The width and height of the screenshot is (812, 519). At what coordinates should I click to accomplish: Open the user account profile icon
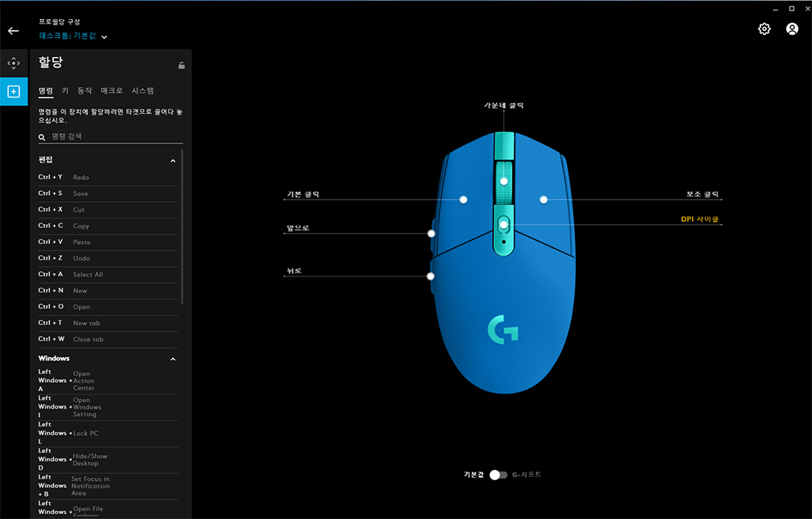(792, 29)
